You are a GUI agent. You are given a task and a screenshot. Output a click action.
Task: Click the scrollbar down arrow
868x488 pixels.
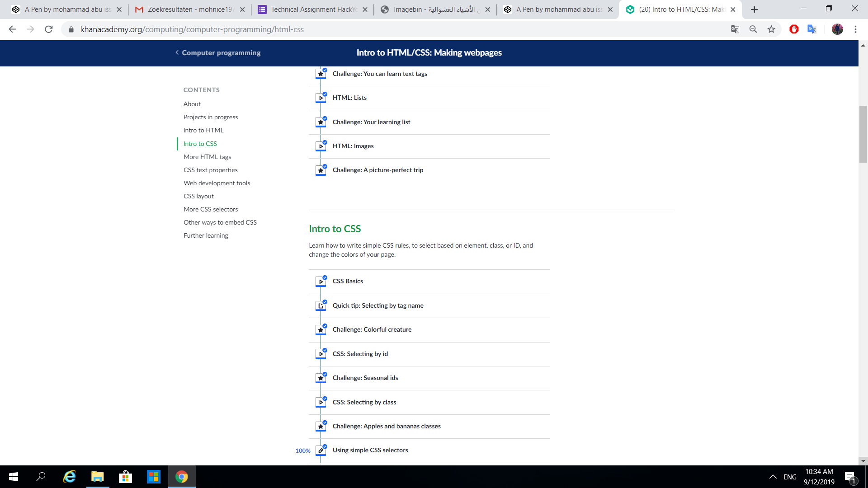[863, 461]
